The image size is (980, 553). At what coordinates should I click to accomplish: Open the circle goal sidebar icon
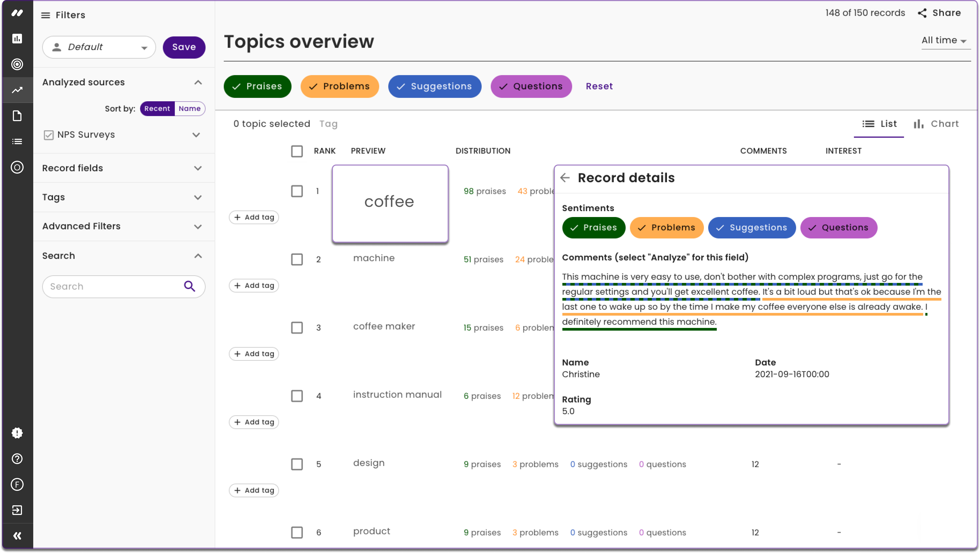coord(17,167)
